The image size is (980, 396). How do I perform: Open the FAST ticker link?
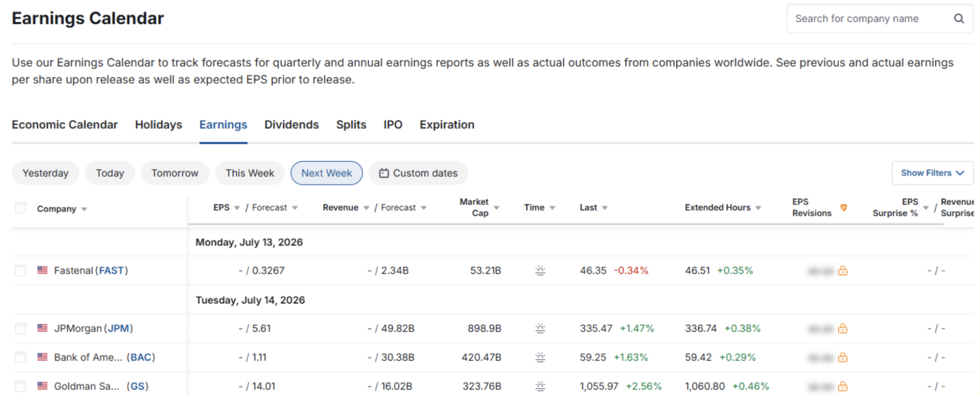[x=111, y=271]
